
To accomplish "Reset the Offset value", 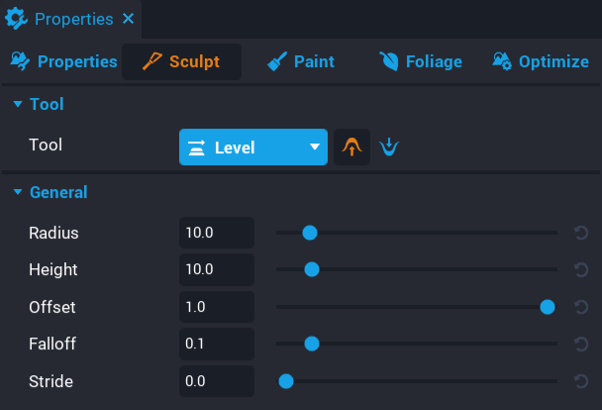I will pos(581,307).
